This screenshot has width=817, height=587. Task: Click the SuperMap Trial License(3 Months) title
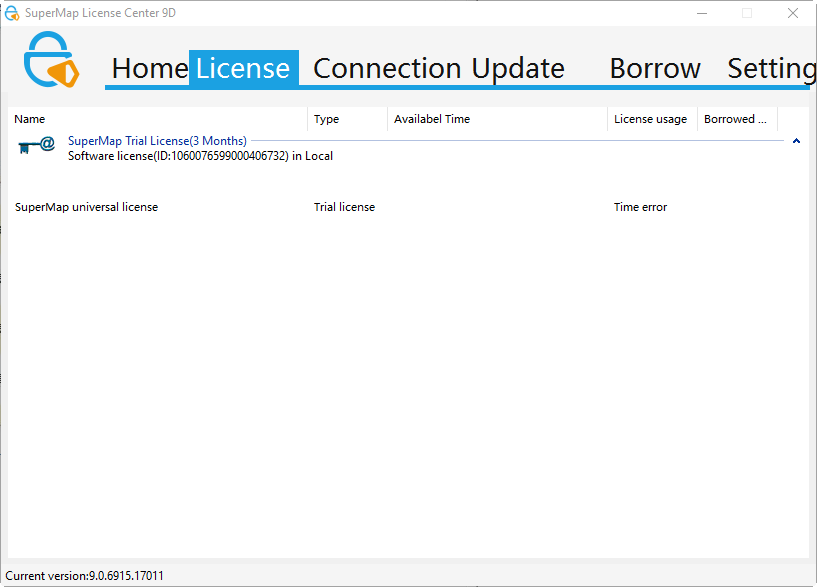(x=157, y=141)
